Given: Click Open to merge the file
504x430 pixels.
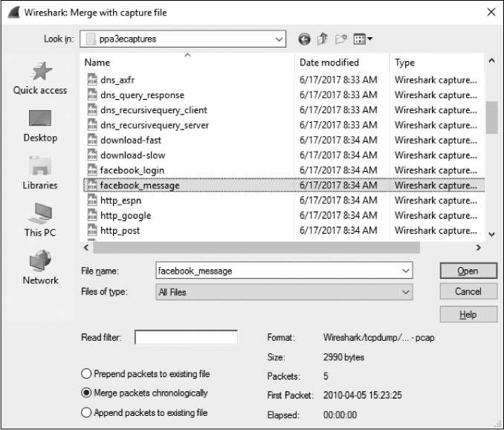Looking at the screenshot, I should (468, 271).
